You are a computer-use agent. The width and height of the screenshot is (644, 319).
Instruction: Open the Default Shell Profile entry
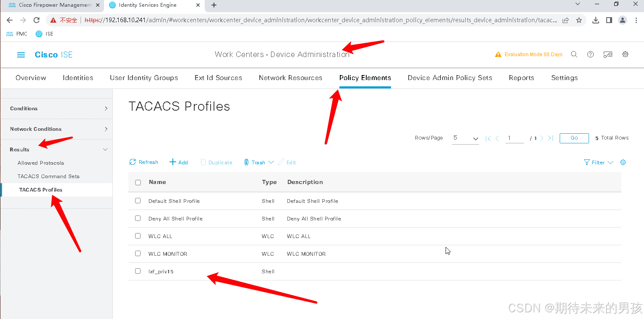click(174, 201)
